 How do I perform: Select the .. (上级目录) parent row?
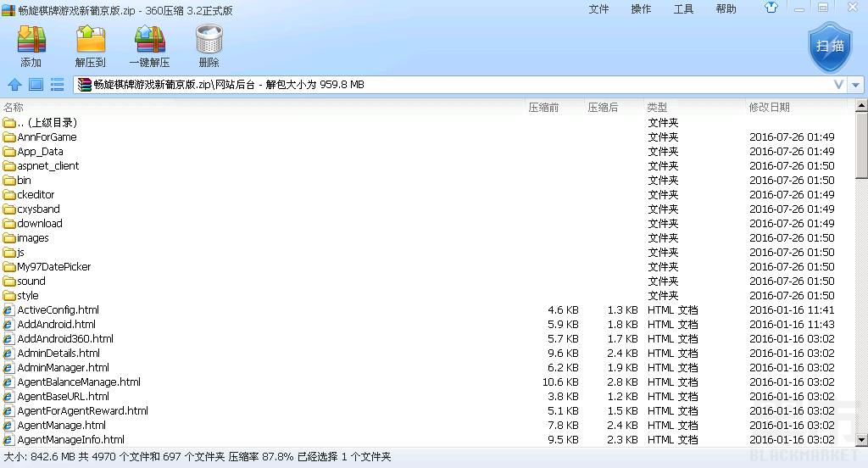[427, 122]
